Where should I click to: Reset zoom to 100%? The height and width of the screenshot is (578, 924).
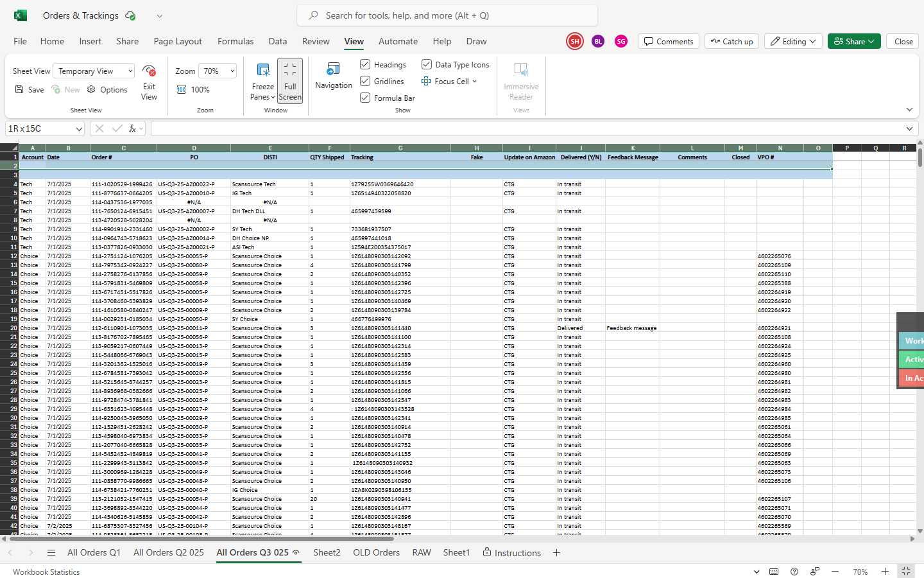point(193,90)
